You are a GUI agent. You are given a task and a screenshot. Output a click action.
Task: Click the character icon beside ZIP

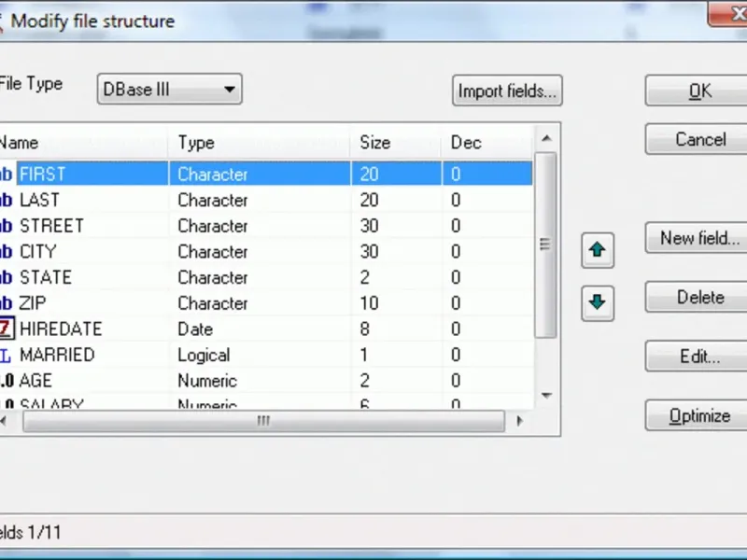pos(7,302)
